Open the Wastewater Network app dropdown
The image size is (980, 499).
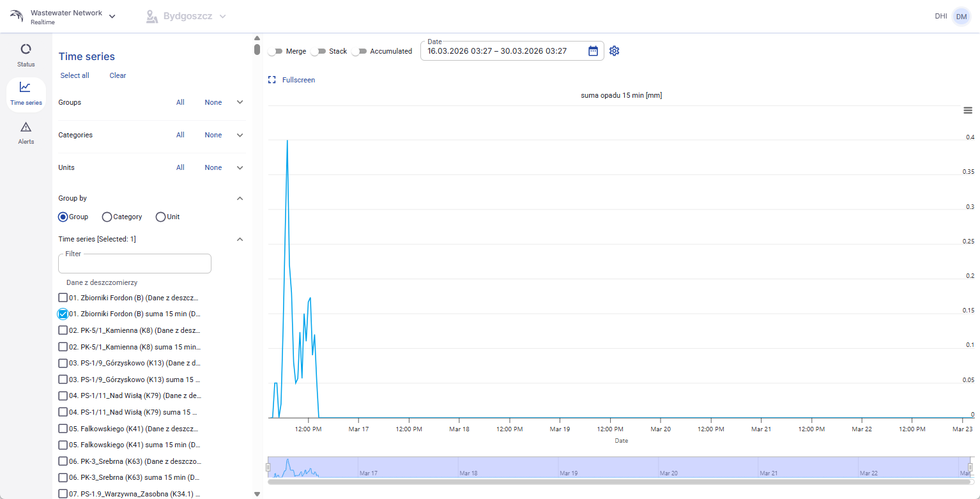[112, 17]
